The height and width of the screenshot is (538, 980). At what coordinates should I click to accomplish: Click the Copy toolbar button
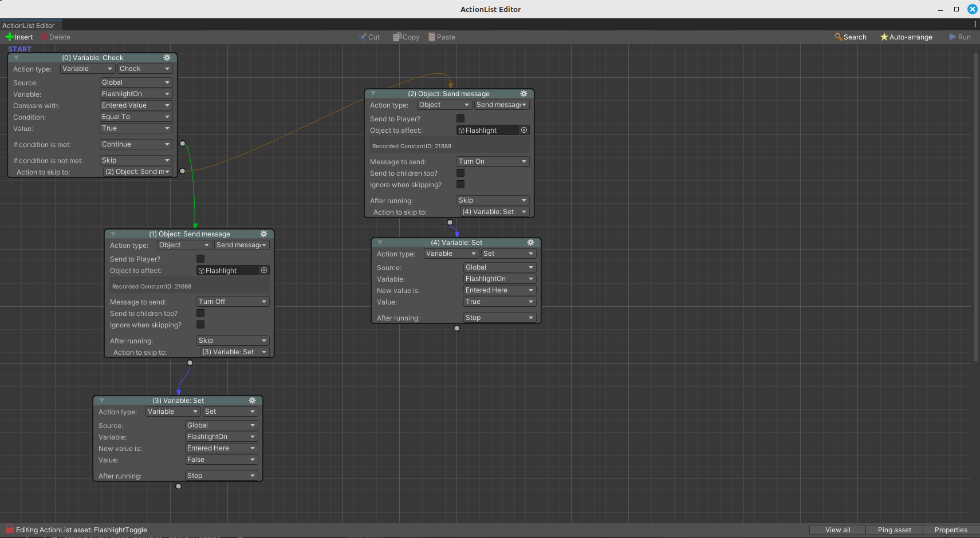[x=406, y=37]
